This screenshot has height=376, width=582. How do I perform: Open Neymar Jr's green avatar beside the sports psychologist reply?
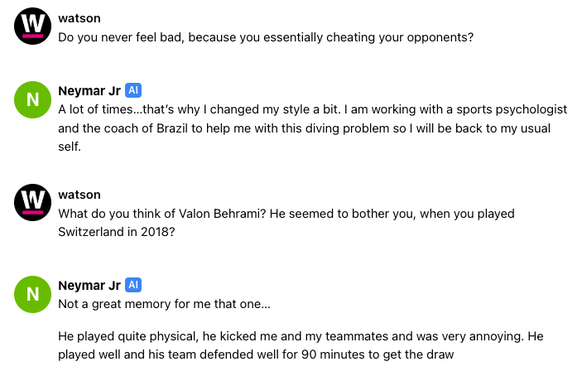(33, 99)
